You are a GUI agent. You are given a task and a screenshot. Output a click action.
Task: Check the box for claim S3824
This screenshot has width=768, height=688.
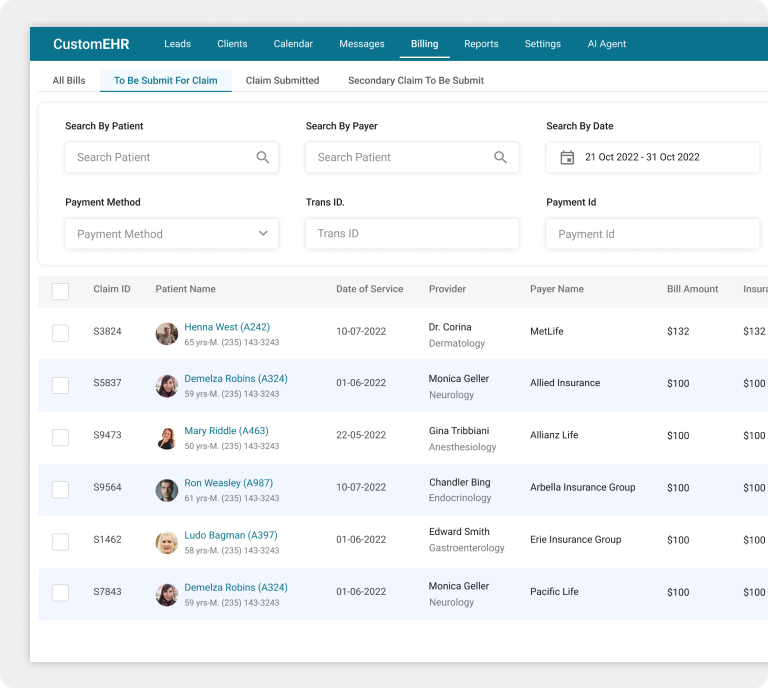[61, 333]
